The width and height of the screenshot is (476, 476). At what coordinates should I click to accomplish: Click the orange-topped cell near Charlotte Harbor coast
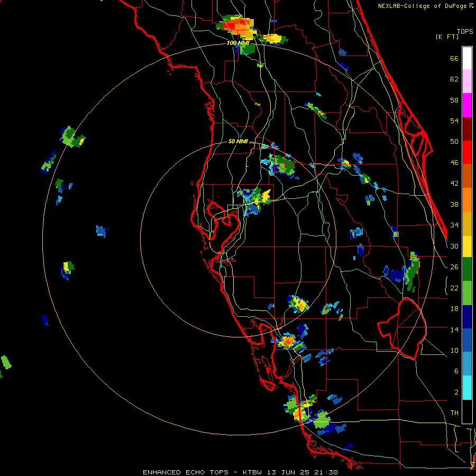tap(288, 342)
